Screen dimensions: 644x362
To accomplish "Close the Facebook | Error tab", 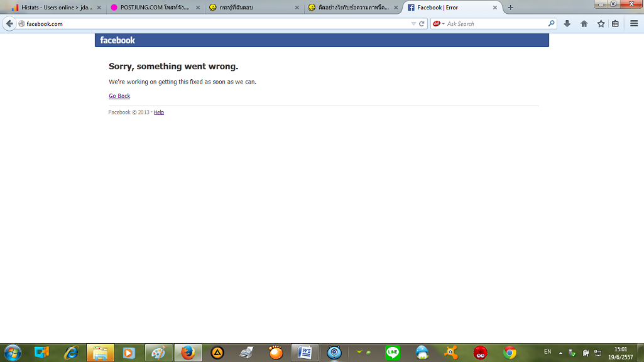I will 495,8.
